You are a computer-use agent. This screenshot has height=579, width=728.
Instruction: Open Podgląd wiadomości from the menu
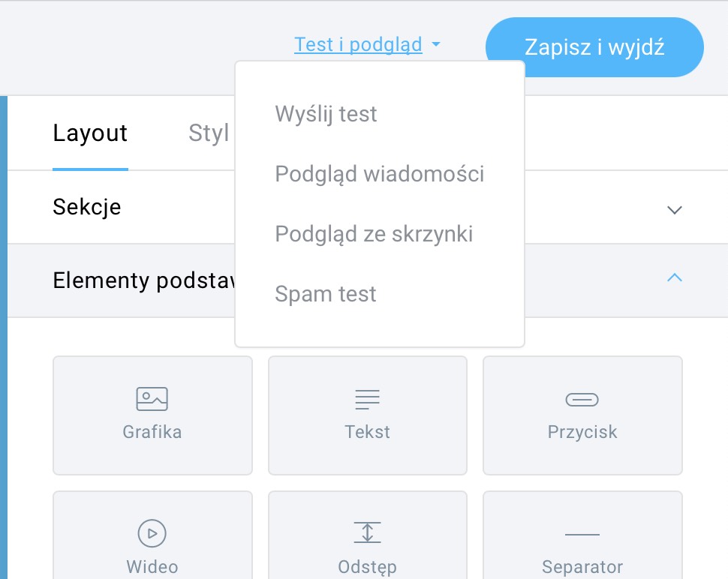(379, 175)
